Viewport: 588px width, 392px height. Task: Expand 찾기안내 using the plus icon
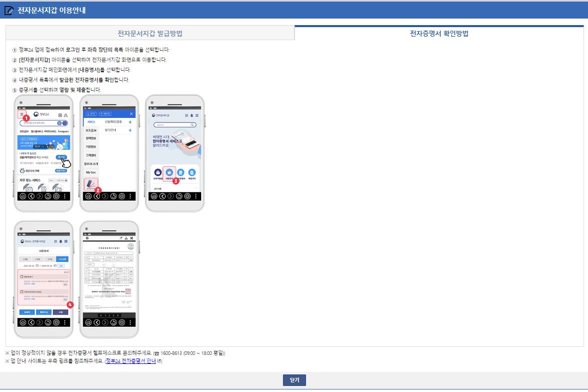130,129
